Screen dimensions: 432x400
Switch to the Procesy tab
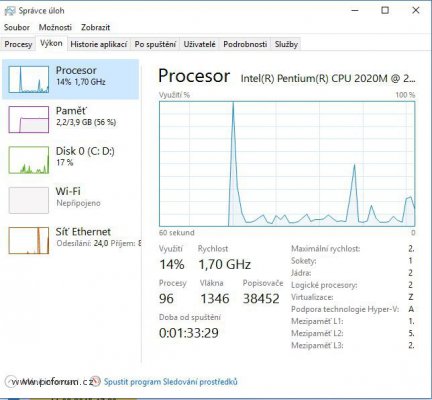(18, 44)
